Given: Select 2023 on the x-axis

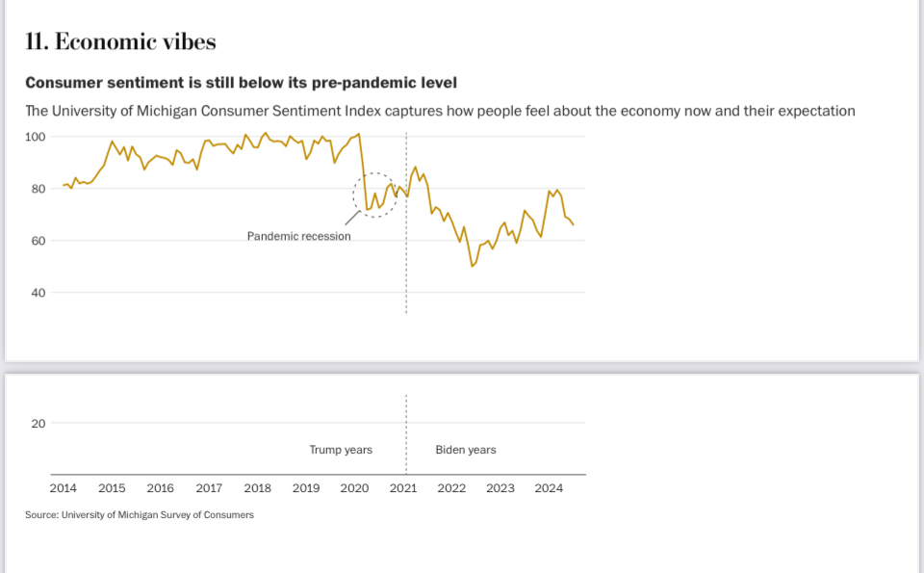Looking at the screenshot, I should (500, 488).
